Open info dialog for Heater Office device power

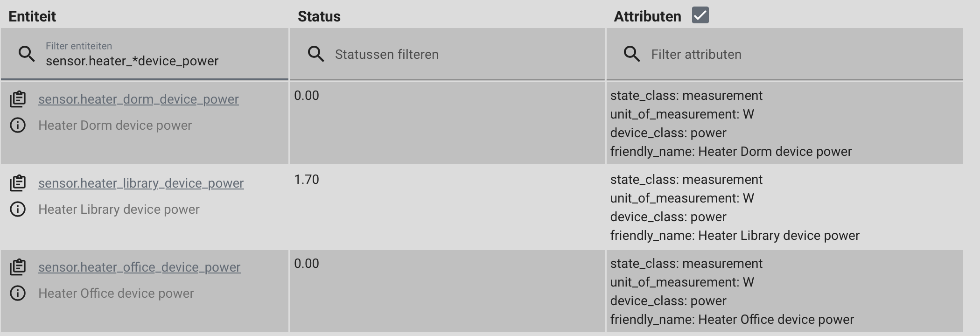coord(18,293)
